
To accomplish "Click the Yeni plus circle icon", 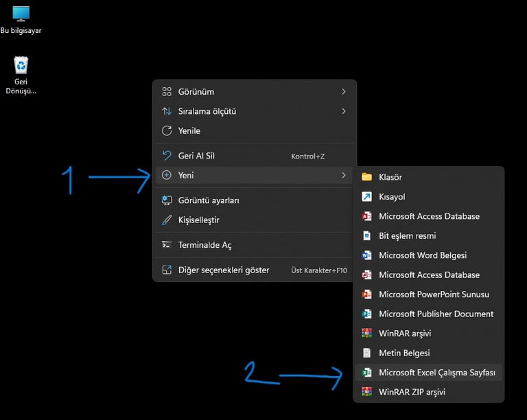I will click(167, 175).
